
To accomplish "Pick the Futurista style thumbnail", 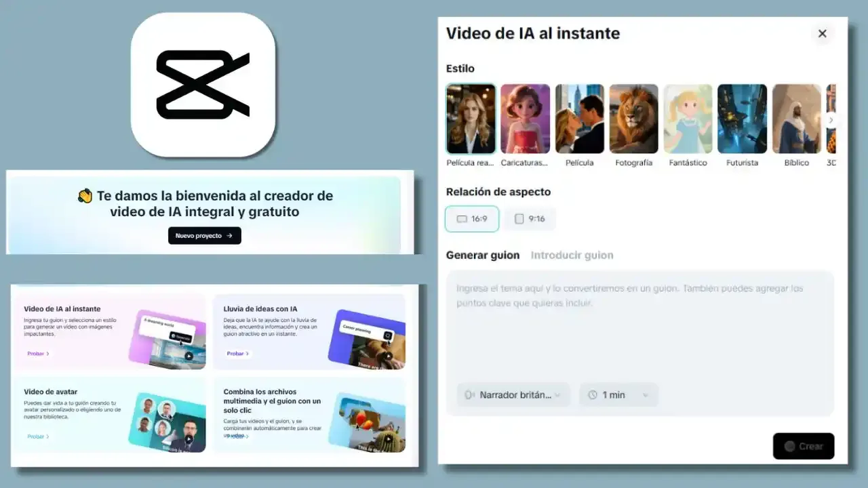I will pyautogui.click(x=742, y=119).
